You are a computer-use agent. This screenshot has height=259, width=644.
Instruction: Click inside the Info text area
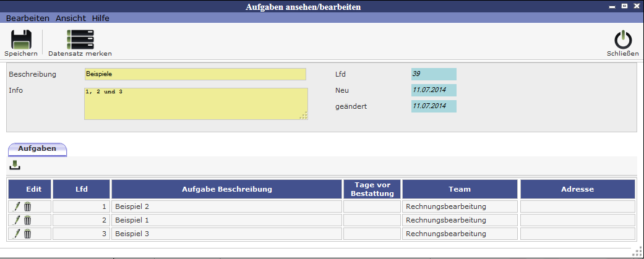pos(195,103)
